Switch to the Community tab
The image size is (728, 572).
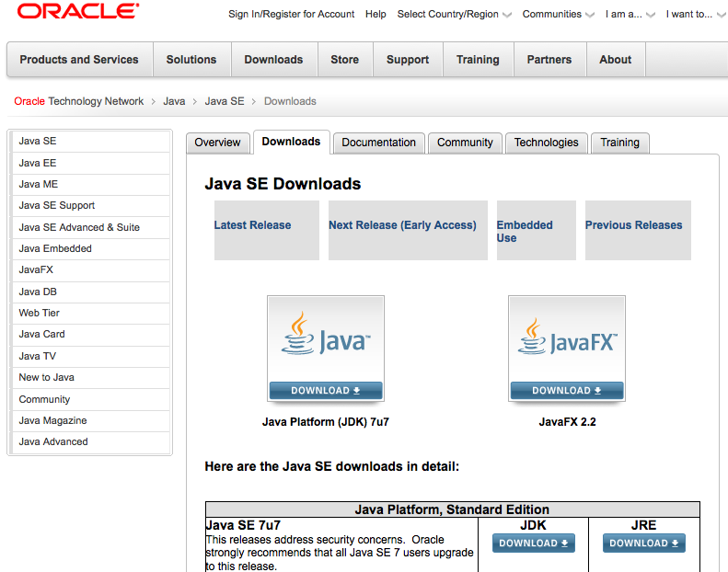point(465,143)
